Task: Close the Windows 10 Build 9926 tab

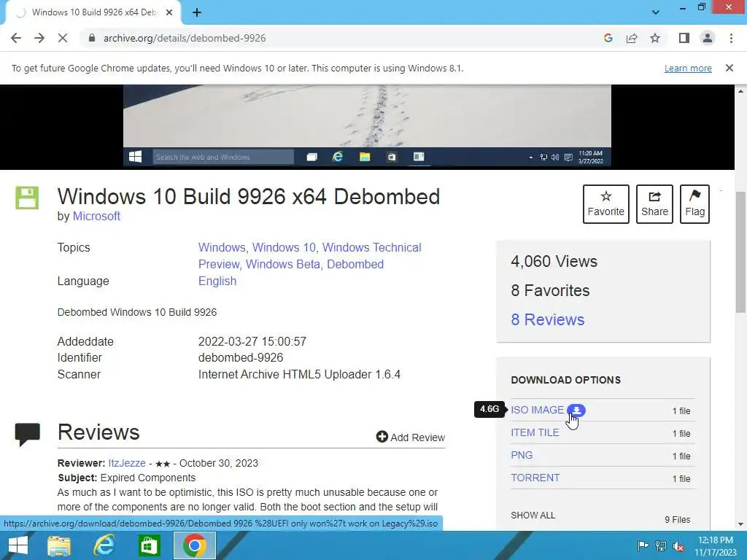Action: tap(169, 12)
